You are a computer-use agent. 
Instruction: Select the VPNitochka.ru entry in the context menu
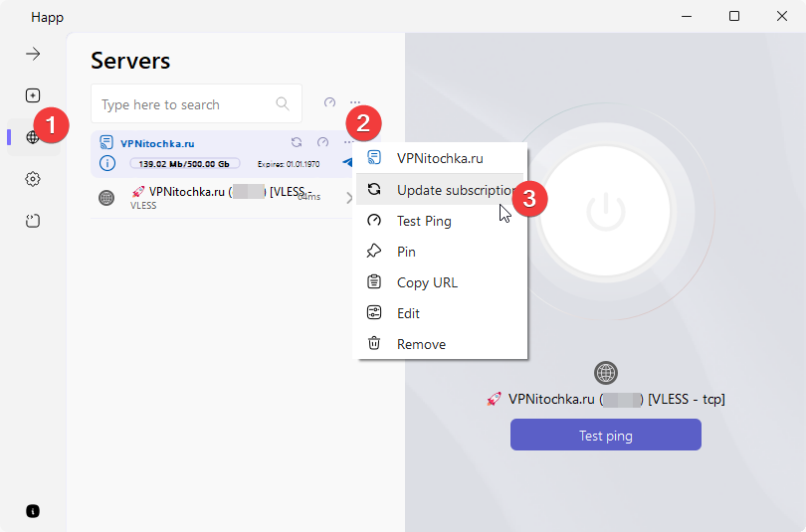(x=440, y=158)
